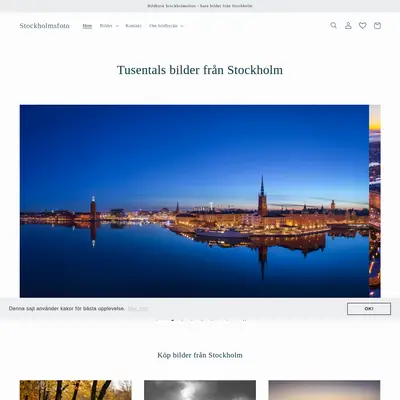The image size is (400, 400).
Task: Go to the Stockholmsfoto logo homepage
Action: point(44,26)
